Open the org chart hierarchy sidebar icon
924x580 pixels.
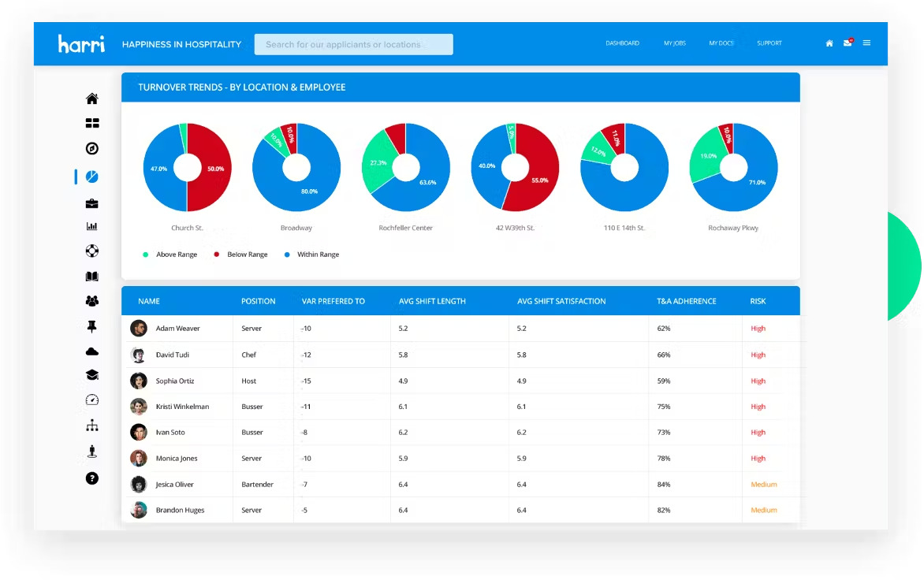pyautogui.click(x=92, y=426)
